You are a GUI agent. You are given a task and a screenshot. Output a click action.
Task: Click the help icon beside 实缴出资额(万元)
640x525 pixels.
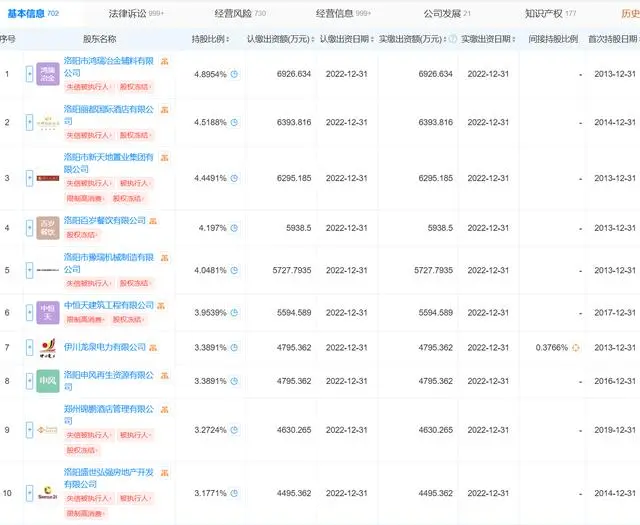pyautogui.click(x=453, y=39)
